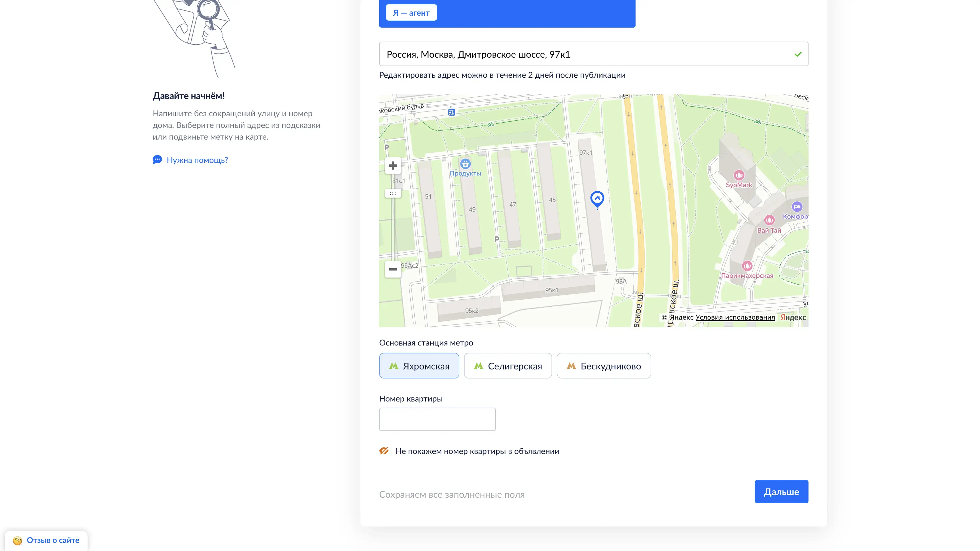
Task: Click the map zoom in plus button
Action: (x=393, y=165)
